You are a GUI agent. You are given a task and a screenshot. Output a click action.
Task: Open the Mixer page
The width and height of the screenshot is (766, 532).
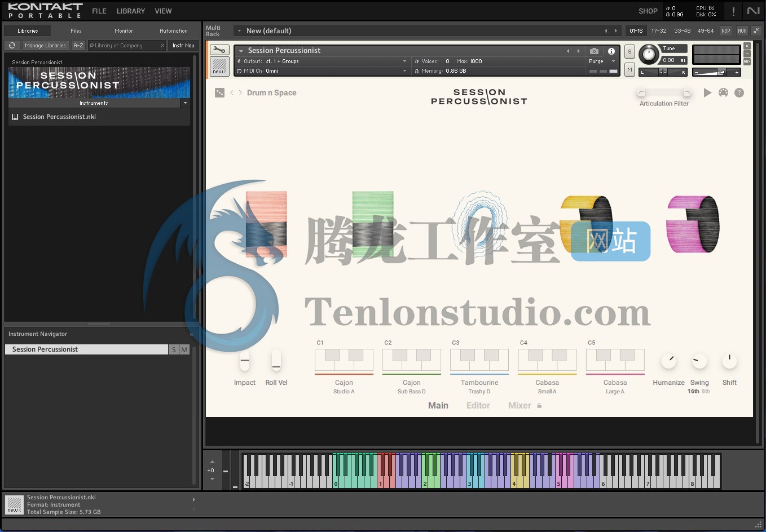[x=520, y=405]
